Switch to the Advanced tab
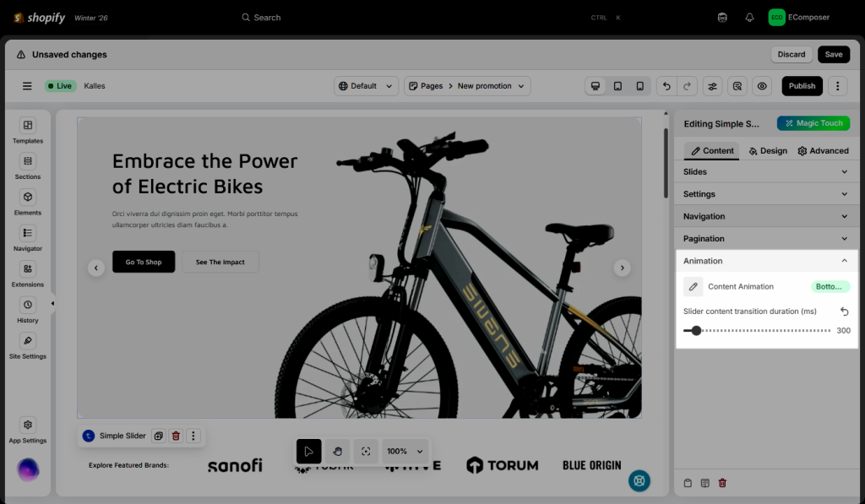 pos(823,151)
